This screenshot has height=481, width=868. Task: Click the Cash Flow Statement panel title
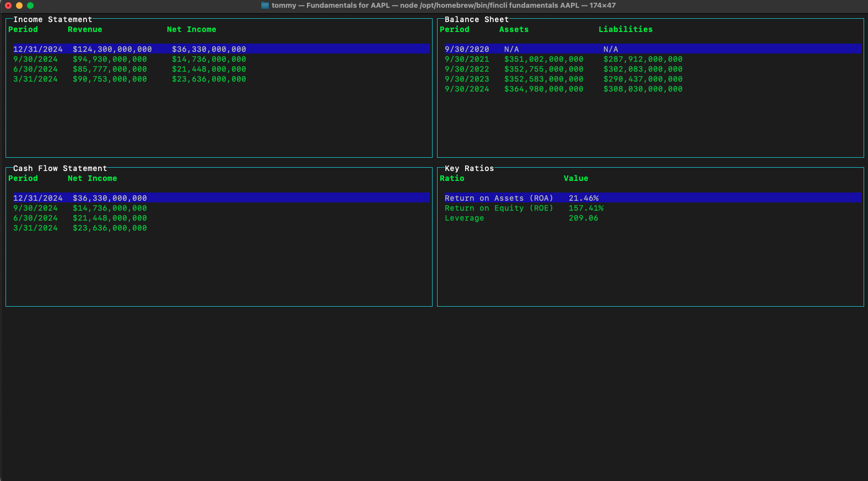click(60, 168)
